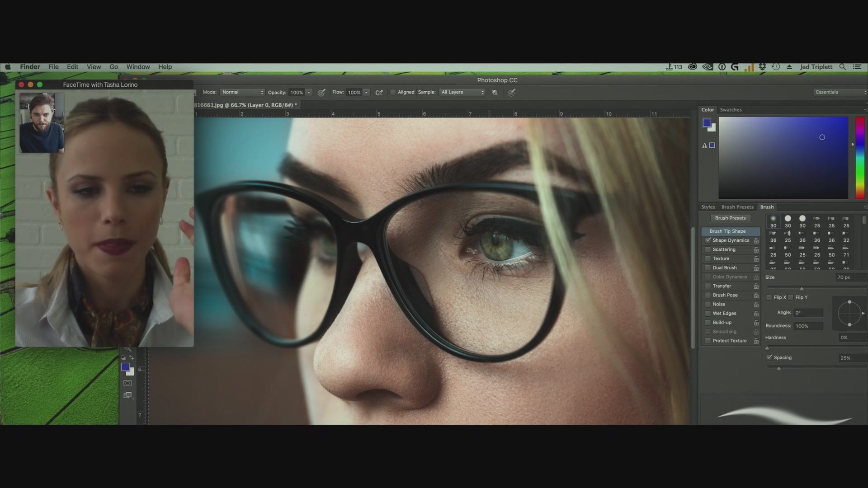Viewport: 868px width, 488px height.
Task: Open the Time Machine menu bar icon
Action: [776, 67]
